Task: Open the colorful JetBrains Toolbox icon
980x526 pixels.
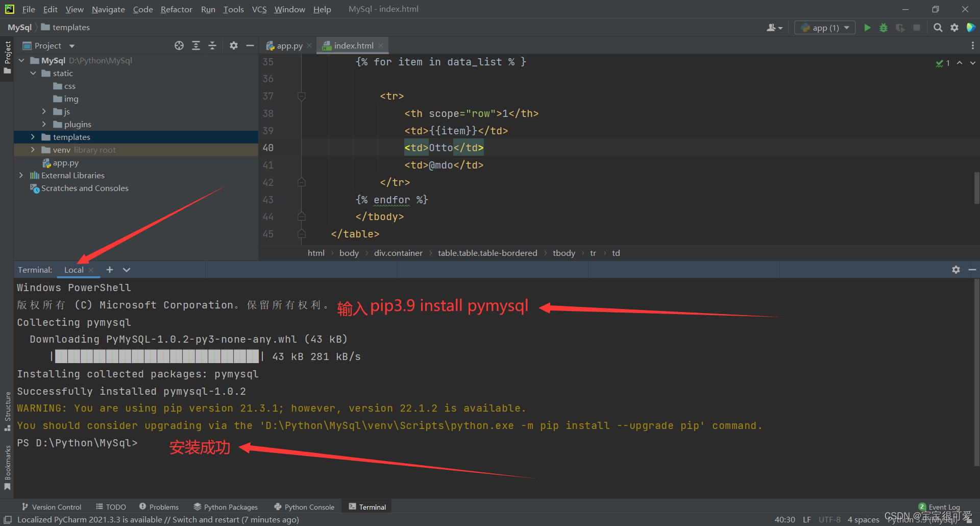Action: point(971,28)
